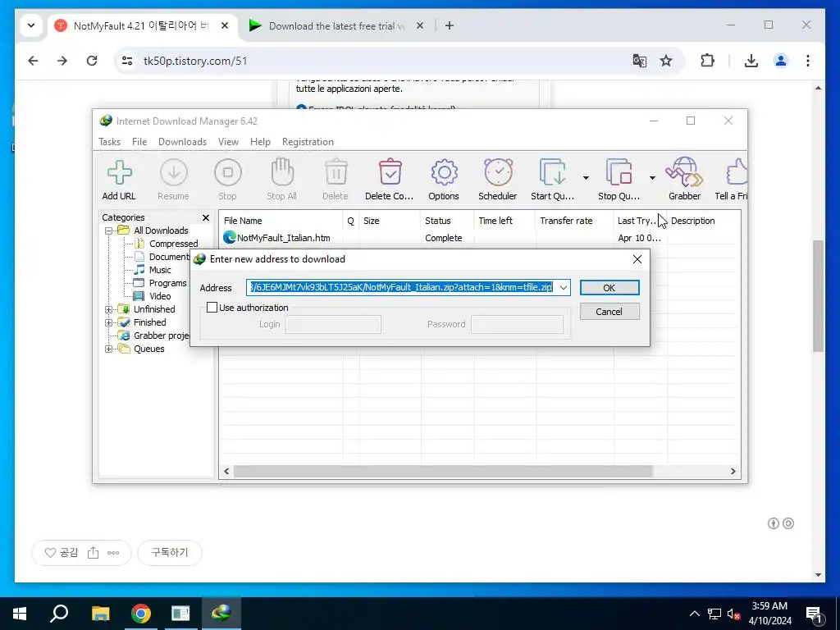The width and height of the screenshot is (840, 630).
Task: Open Stop Queue dropdown arrow
Action: point(652,177)
